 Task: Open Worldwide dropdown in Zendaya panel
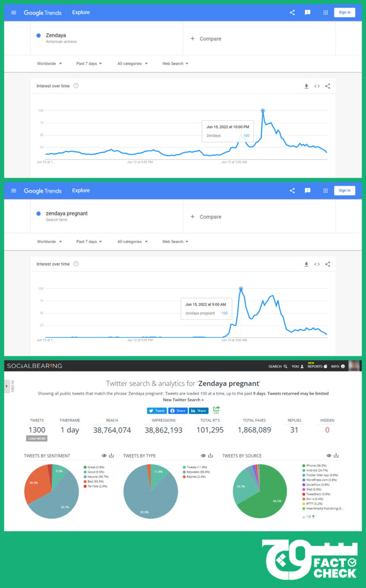(49, 64)
